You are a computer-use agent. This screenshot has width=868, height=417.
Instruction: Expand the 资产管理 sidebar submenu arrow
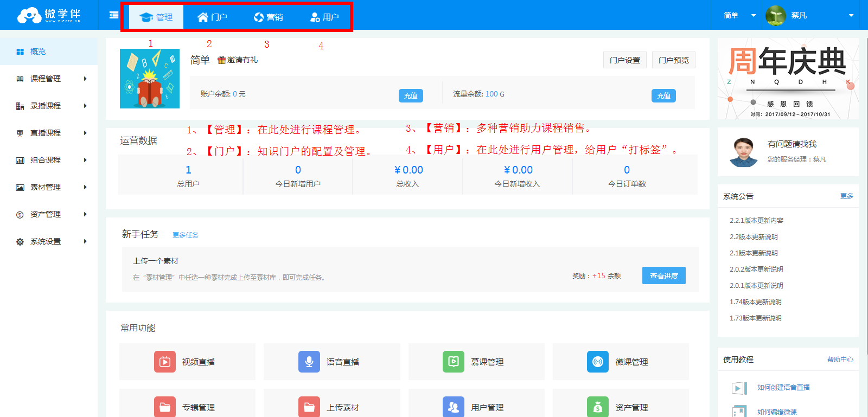(85, 214)
